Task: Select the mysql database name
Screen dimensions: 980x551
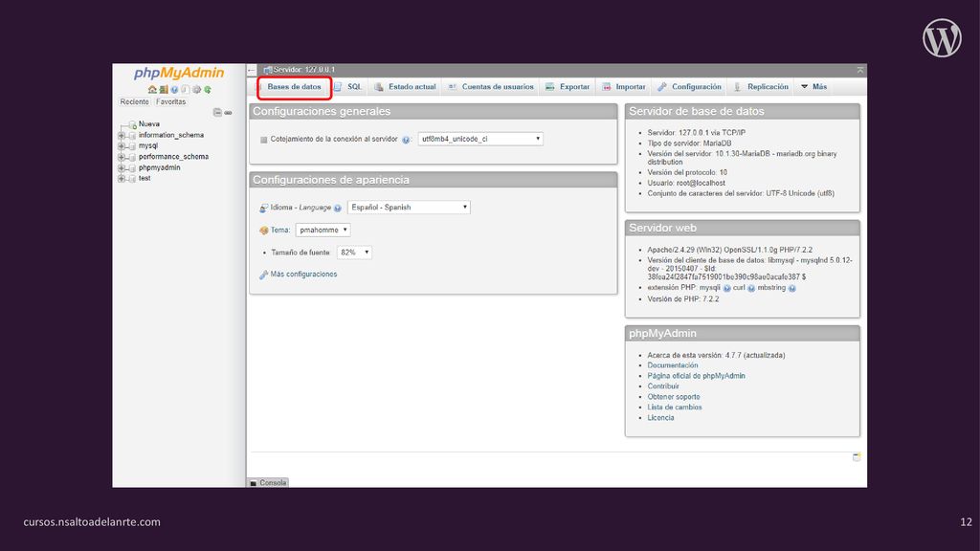Action: (x=148, y=145)
